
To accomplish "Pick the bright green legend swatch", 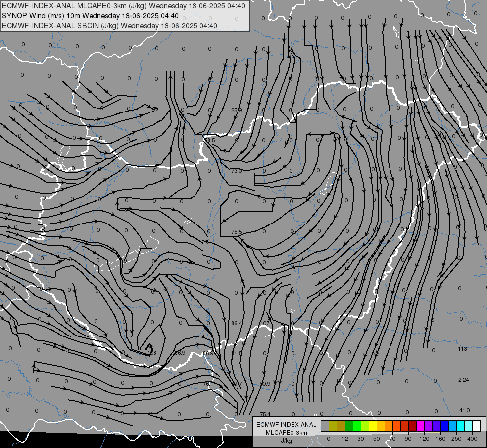I will pos(357,426).
